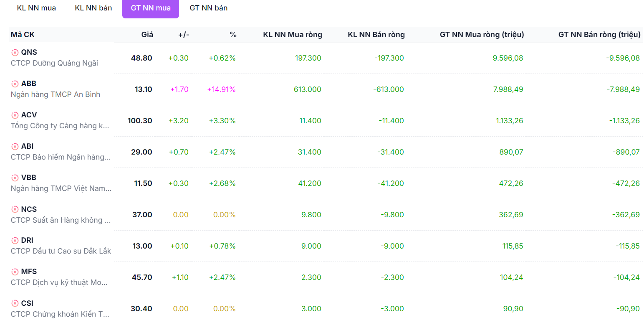The image size is (644, 320).
Task: Sort by the Giá column header
Action: click(x=147, y=35)
